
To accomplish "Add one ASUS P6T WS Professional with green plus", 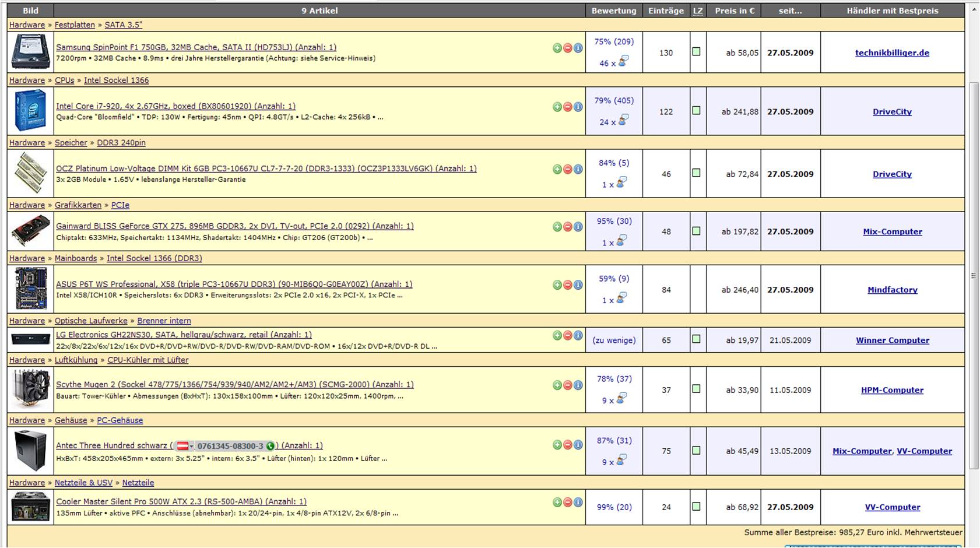I will pos(557,285).
